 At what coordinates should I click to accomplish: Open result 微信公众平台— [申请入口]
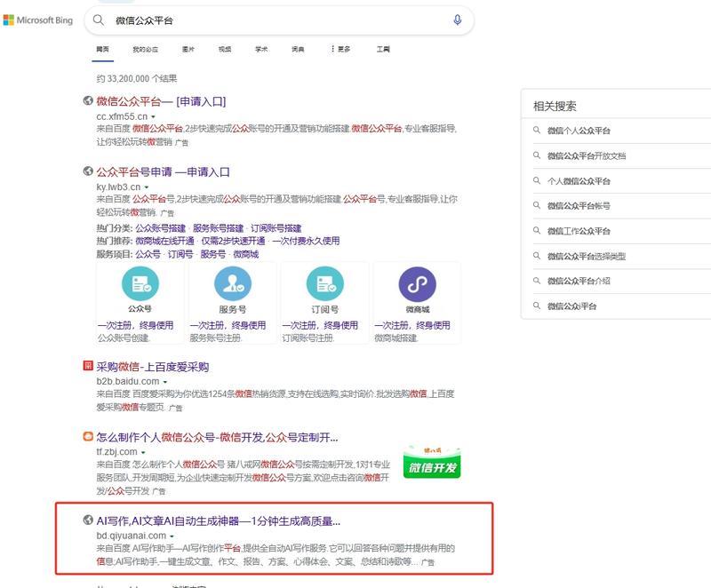click(x=161, y=101)
